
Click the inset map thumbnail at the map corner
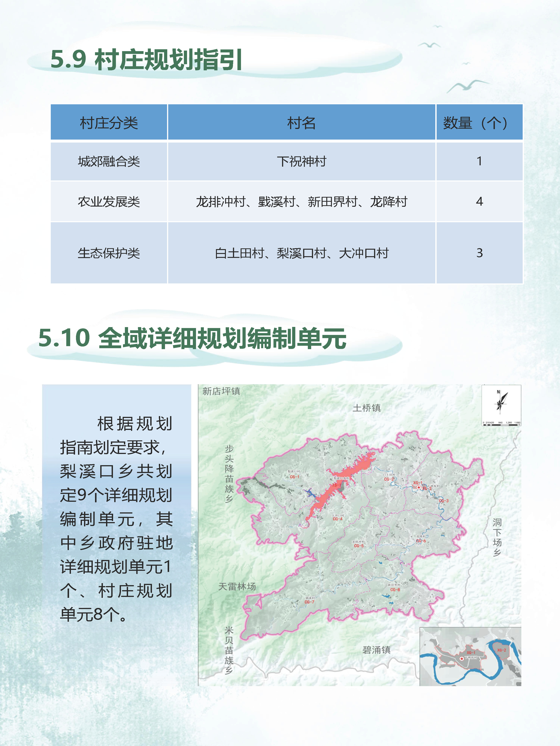pyautogui.click(x=470, y=656)
